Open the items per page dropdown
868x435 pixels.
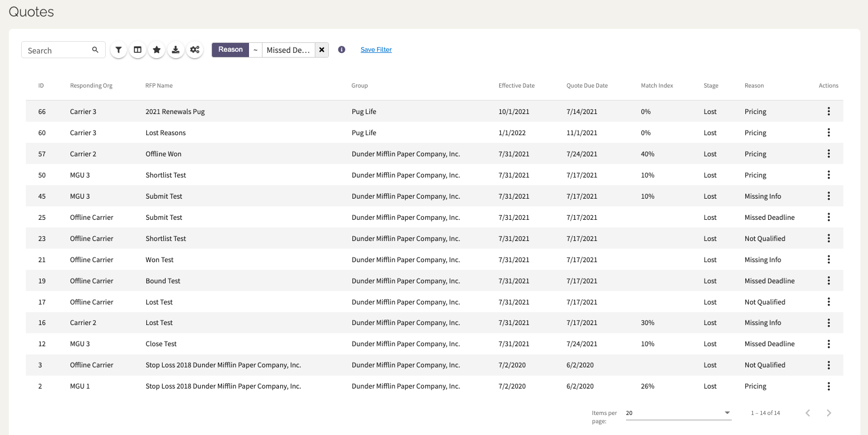(x=678, y=413)
